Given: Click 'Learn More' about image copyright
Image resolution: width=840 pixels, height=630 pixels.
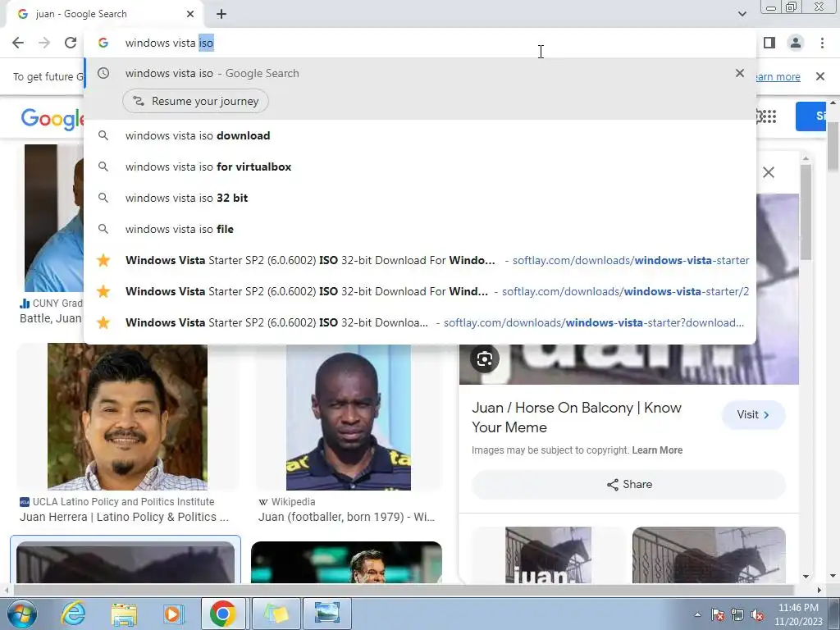Looking at the screenshot, I should [x=657, y=450].
